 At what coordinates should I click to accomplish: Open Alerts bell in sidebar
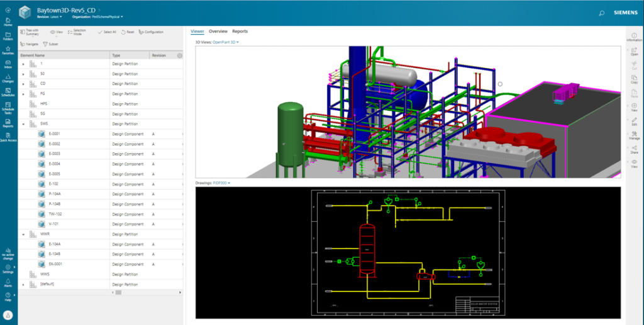point(8,283)
